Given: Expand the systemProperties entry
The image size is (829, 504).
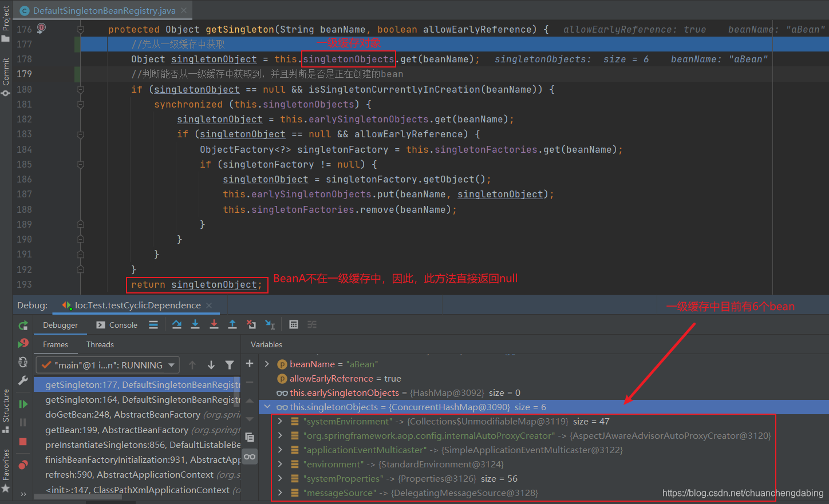Looking at the screenshot, I should [280, 478].
